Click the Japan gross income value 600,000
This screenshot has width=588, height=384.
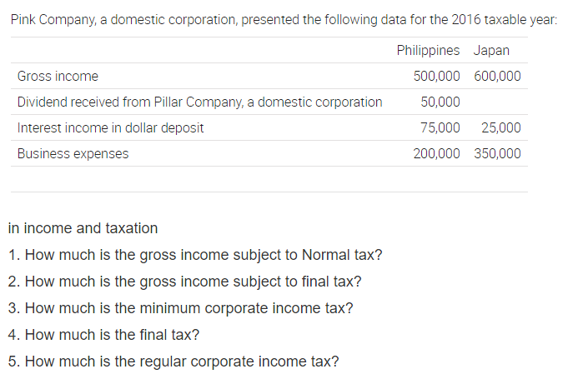497,77
